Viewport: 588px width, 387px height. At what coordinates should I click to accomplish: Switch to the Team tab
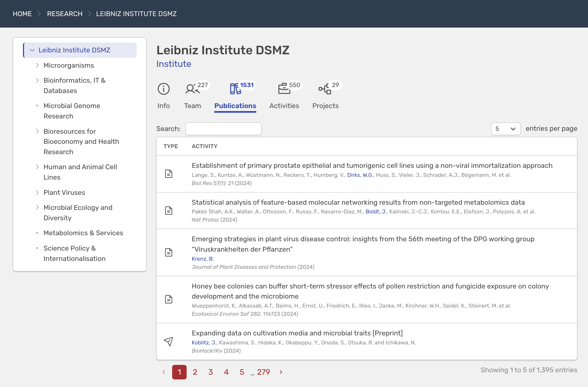(192, 106)
